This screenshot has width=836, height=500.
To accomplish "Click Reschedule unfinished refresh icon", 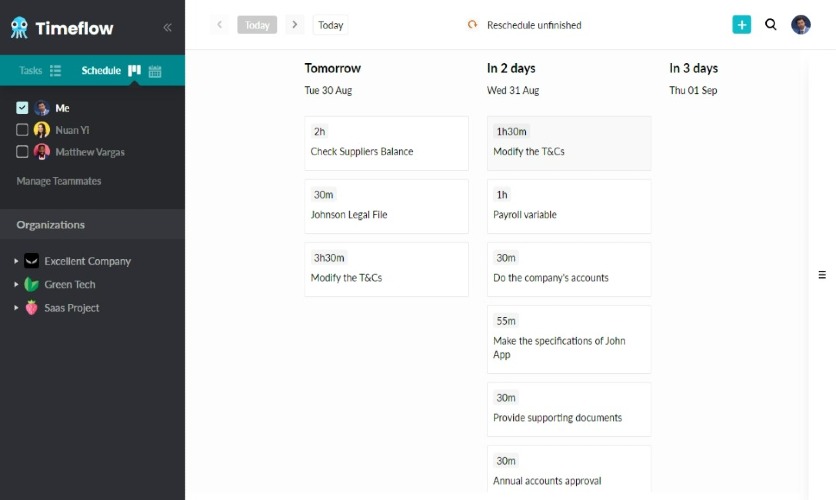I will [x=472, y=25].
